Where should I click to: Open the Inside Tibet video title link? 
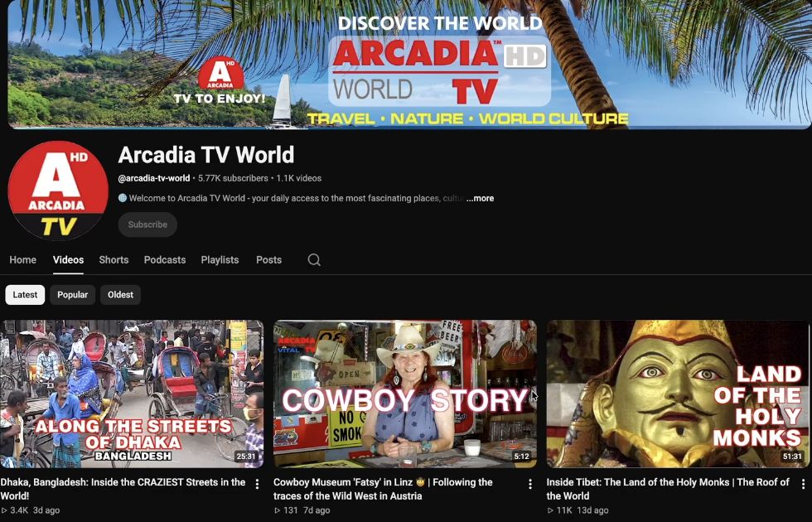[668, 489]
